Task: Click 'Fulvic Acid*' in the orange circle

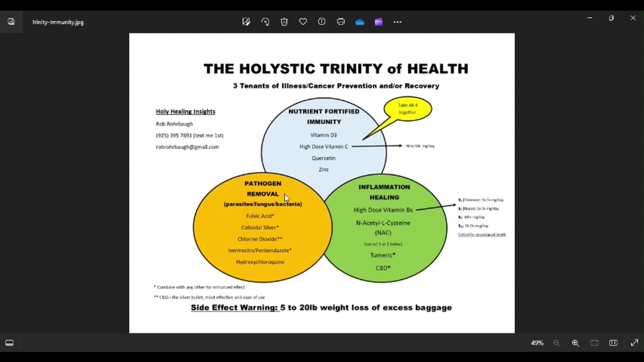Action: click(x=260, y=216)
